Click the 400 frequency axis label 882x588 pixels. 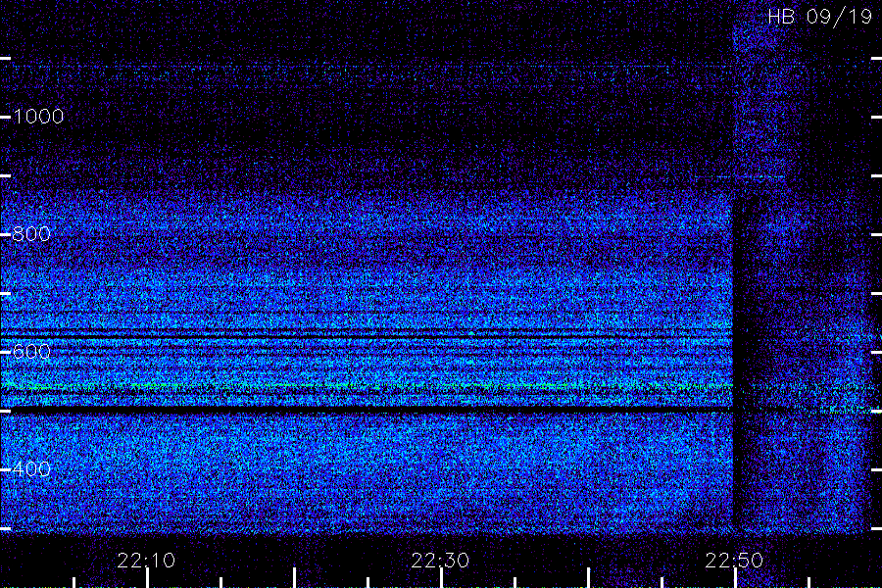click(31, 468)
